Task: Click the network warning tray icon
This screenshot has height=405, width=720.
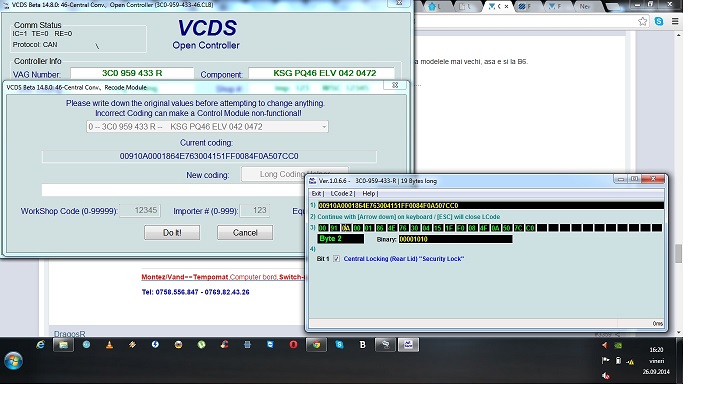Action: point(630,362)
